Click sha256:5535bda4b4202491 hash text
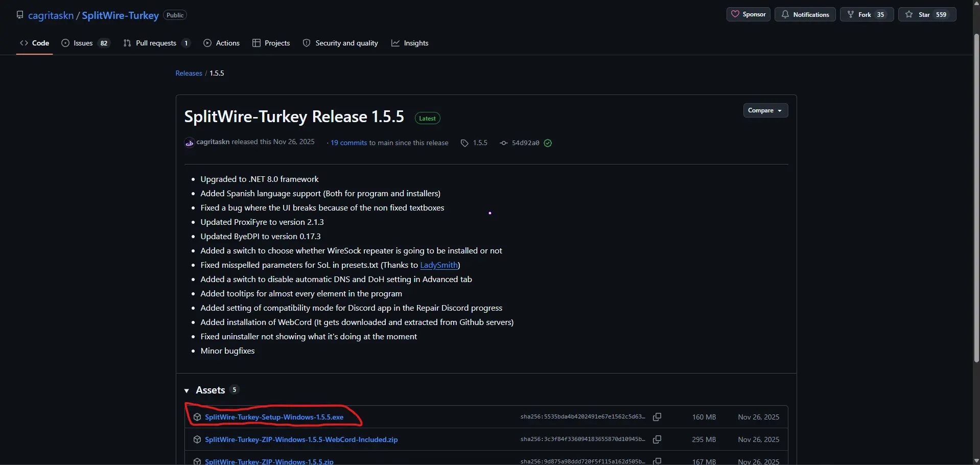The image size is (980, 465). coord(583,417)
